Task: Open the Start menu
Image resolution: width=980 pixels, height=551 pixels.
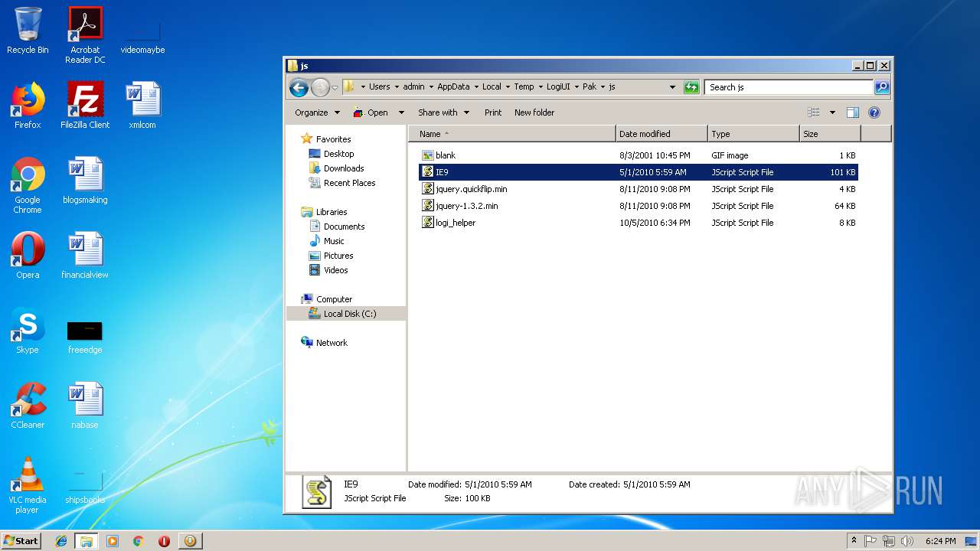Action: (x=21, y=541)
